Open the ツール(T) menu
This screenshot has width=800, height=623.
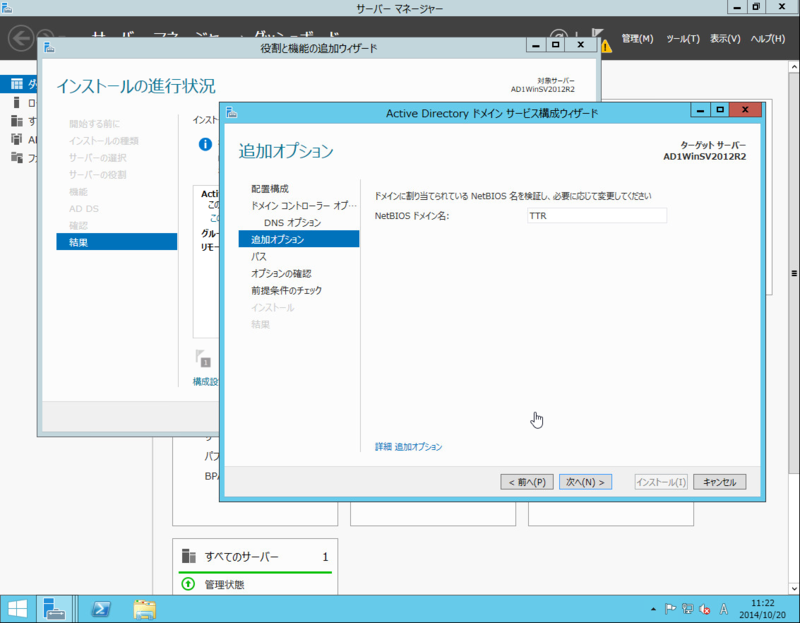click(683, 39)
